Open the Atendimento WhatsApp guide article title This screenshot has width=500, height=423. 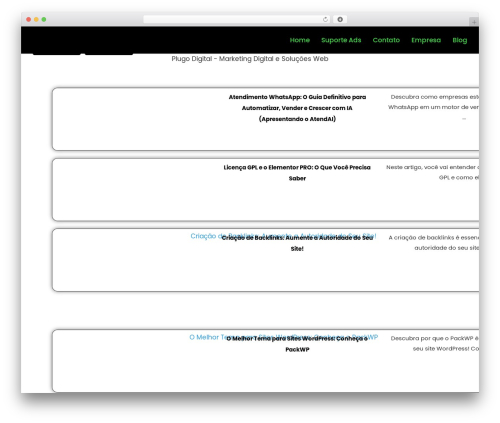point(297,108)
